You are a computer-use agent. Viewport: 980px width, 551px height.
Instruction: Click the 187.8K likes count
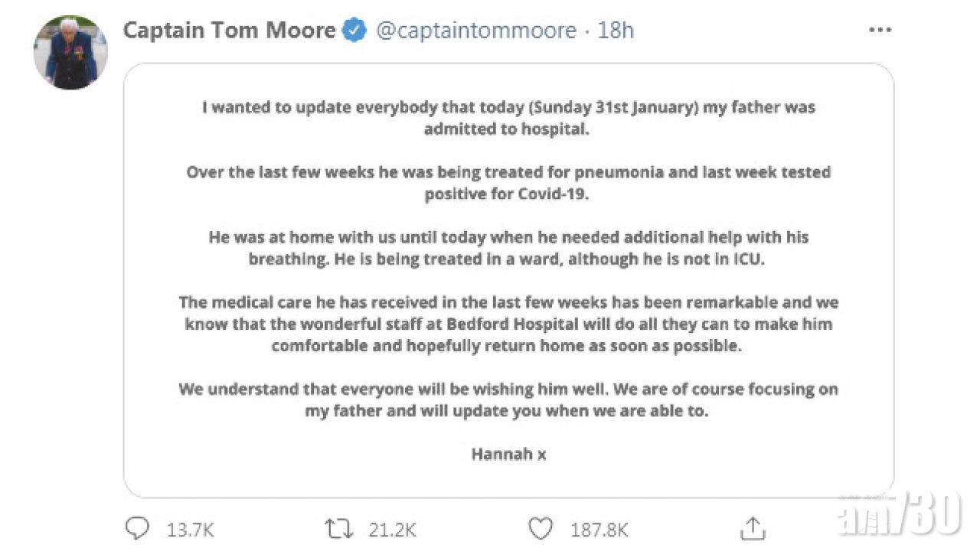[599, 529]
